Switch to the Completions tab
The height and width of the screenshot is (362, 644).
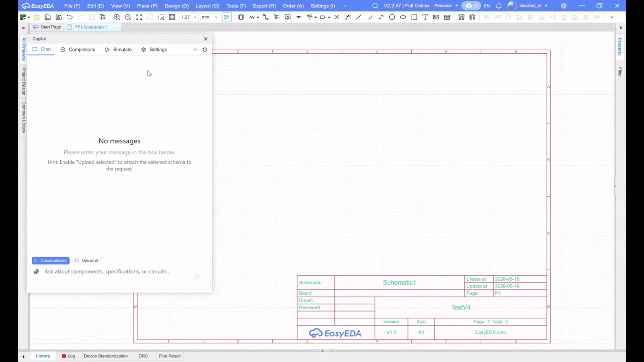[x=78, y=50]
